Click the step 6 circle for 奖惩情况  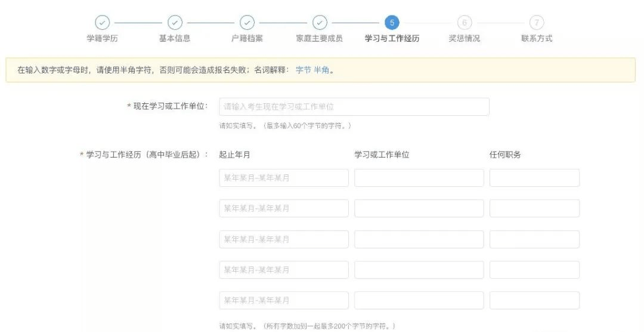464,23
